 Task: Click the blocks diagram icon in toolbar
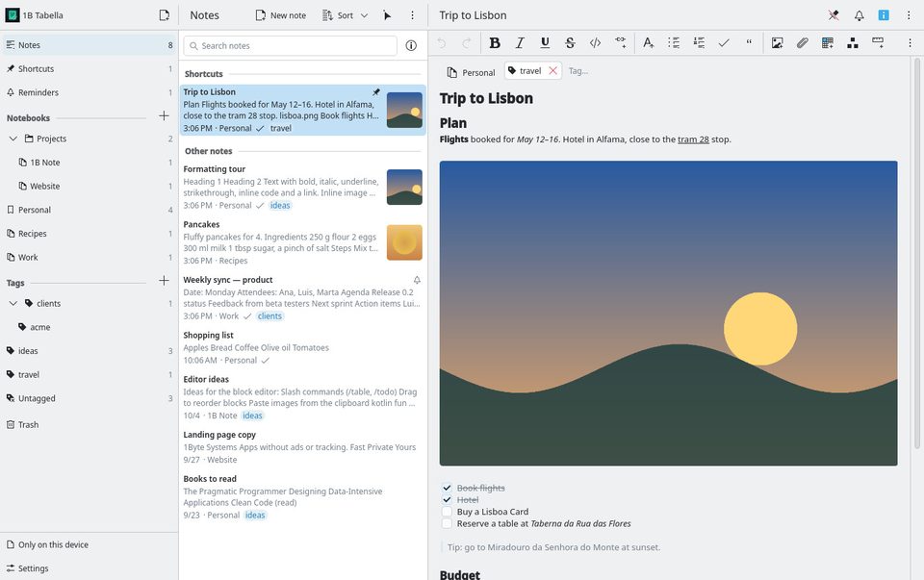[x=853, y=43]
